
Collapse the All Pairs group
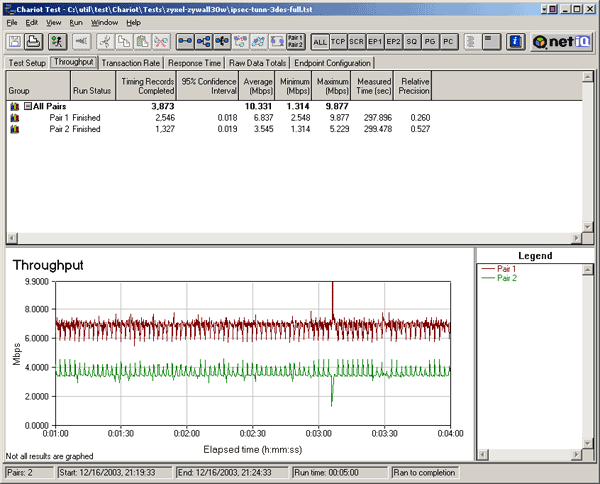29,105
